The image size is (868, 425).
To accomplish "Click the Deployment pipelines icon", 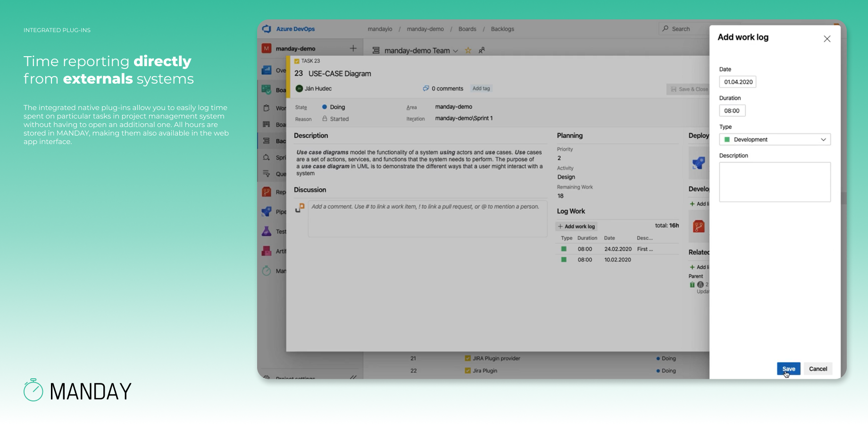I will [x=699, y=163].
